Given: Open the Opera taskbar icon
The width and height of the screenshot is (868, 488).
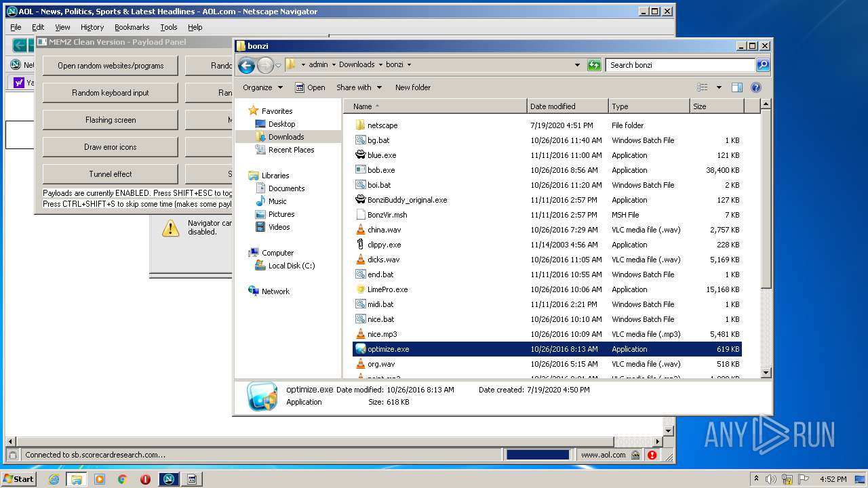Looking at the screenshot, I should click(x=145, y=479).
